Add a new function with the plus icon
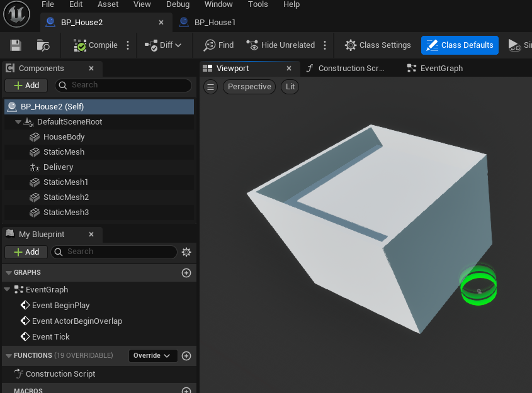Image resolution: width=532 pixels, height=393 pixels. click(186, 356)
